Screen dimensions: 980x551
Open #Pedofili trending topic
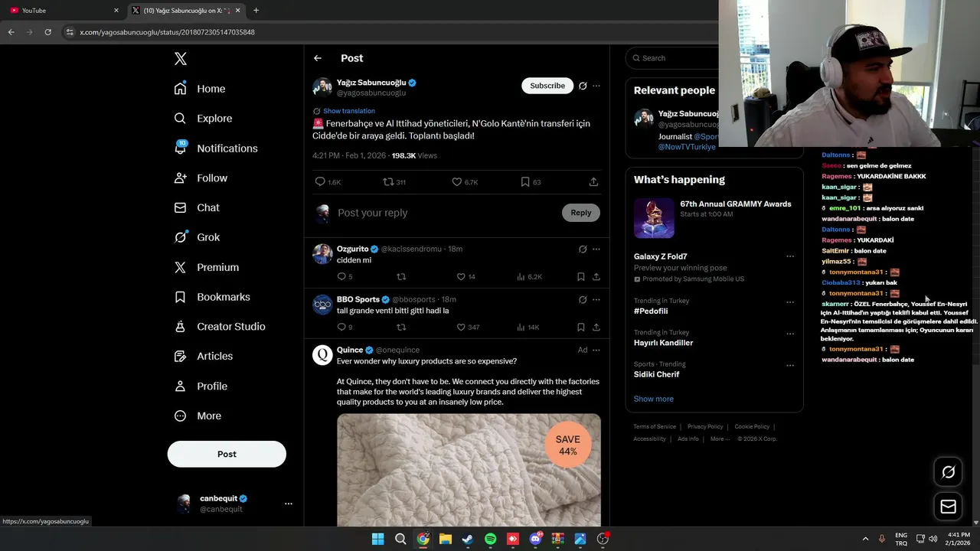pyautogui.click(x=651, y=311)
